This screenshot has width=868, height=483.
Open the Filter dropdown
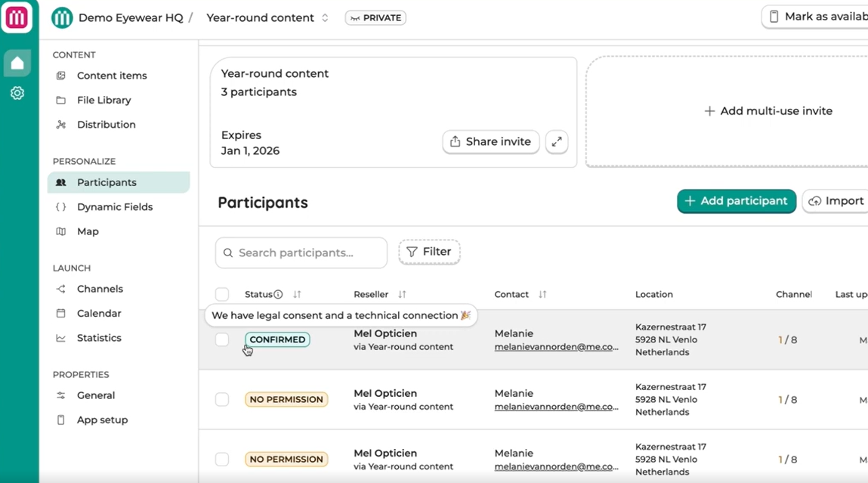pos(429,252)
